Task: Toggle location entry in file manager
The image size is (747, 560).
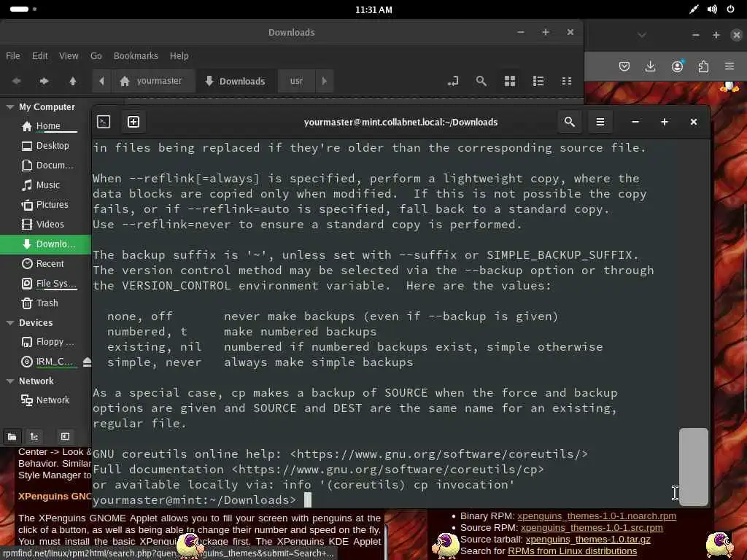Action: [x=453, y=81]
